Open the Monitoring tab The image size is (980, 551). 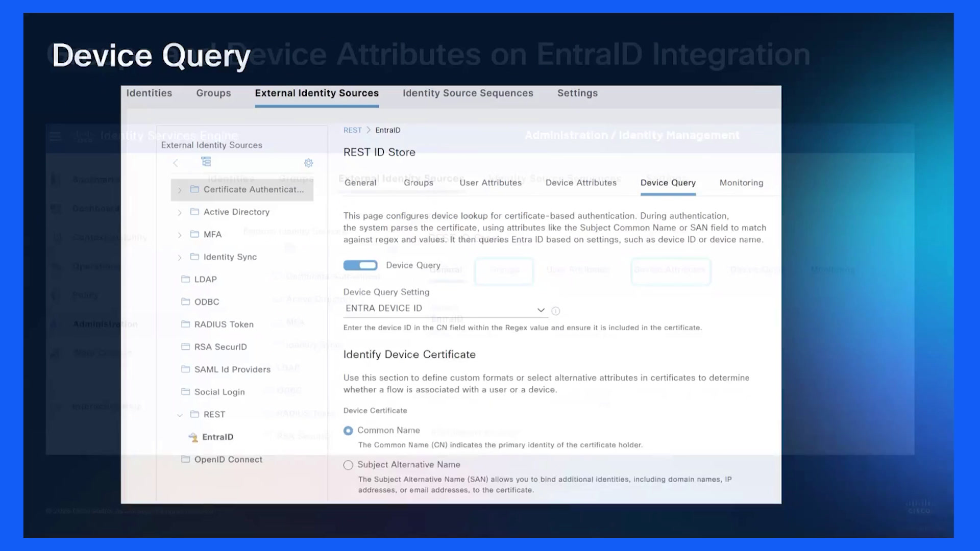pos(741,183)
